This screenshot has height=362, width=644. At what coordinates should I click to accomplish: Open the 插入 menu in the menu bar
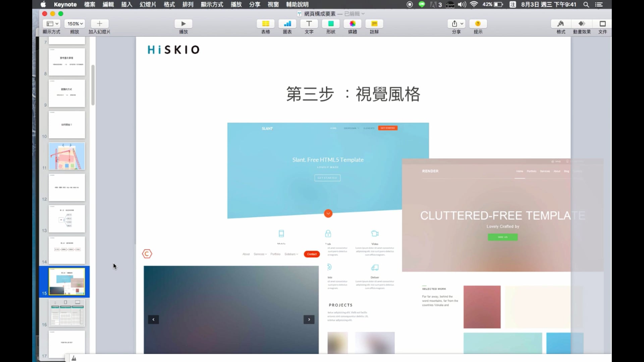[126, 4]
